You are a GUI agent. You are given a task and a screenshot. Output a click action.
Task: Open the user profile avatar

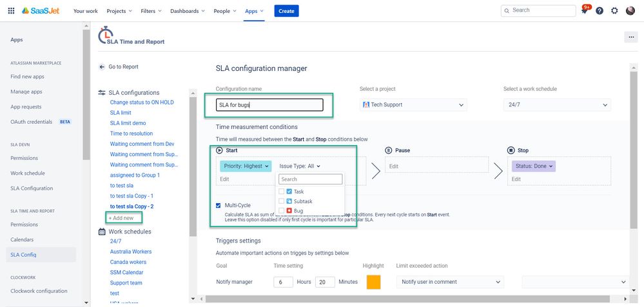pos(630,11)
